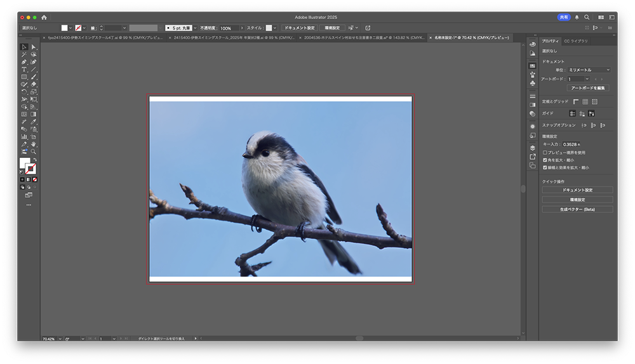Swap fill and stroke colors
This screenshot has width=635, height=364.
[35, 160]
